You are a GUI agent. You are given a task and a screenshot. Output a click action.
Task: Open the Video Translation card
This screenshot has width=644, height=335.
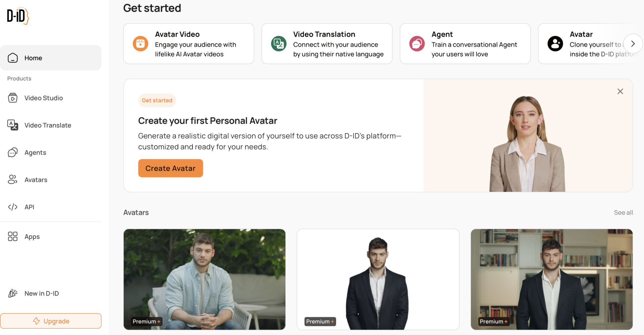click(x=327, y=44)
